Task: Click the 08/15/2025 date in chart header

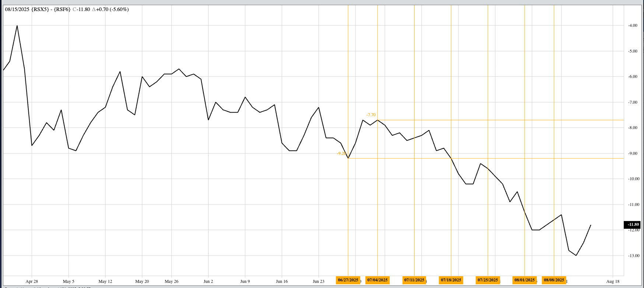Action: tap(17, 9)
